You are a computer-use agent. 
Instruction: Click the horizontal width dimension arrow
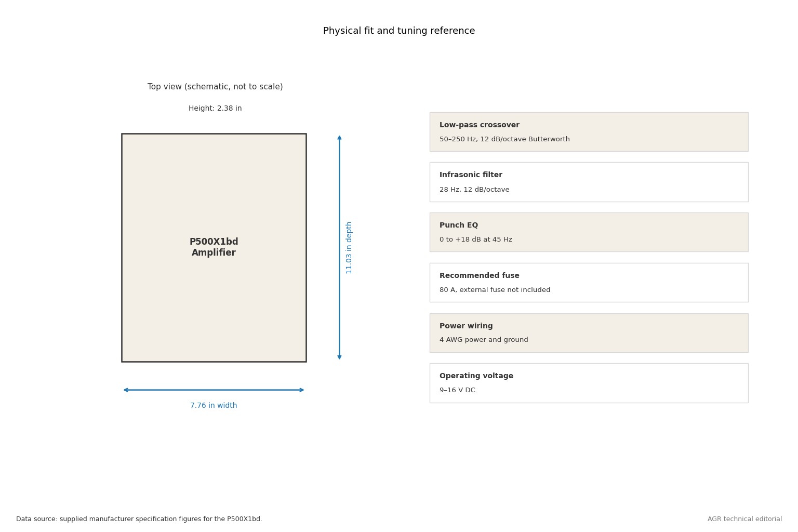[214, 390]
